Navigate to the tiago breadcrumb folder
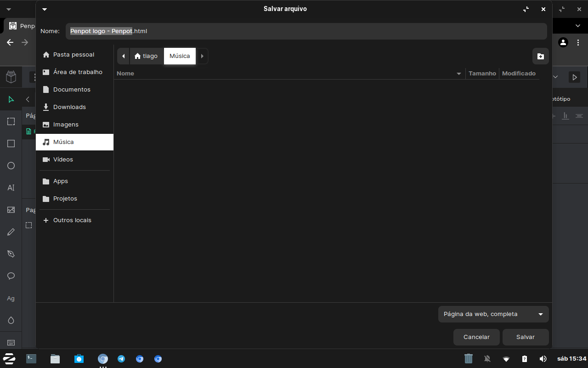The image size is (588, 368). (146, 56)
